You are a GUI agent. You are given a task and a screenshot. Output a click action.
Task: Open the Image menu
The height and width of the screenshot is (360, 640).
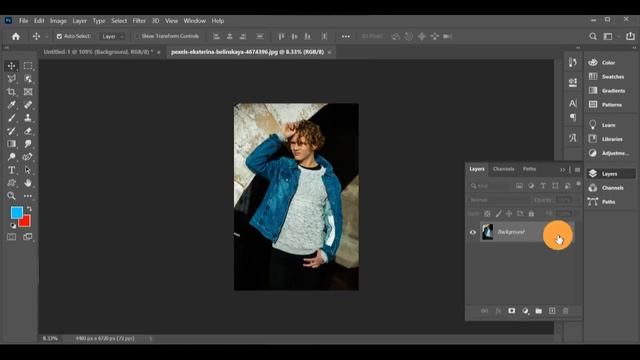click(58, 21)
